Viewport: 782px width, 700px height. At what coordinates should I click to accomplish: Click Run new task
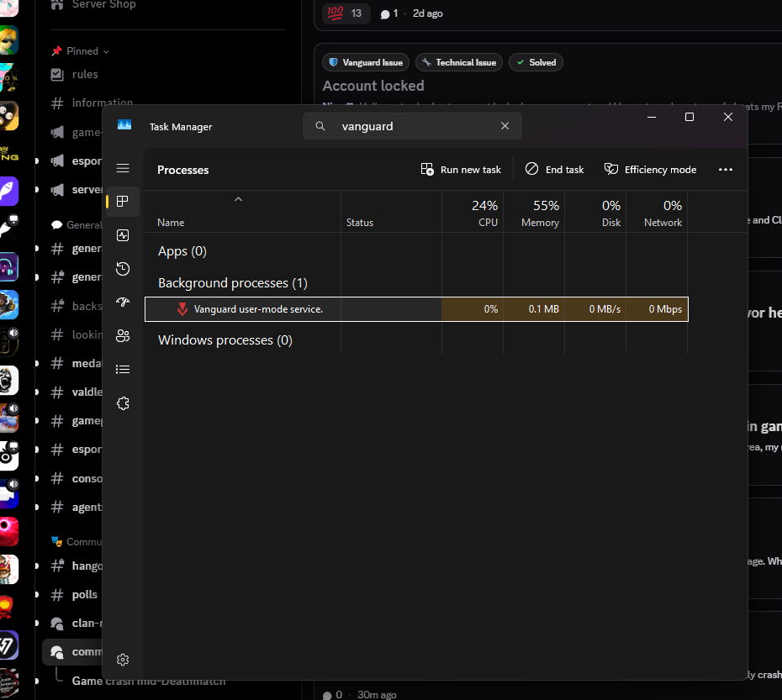[x=461, y=170]
